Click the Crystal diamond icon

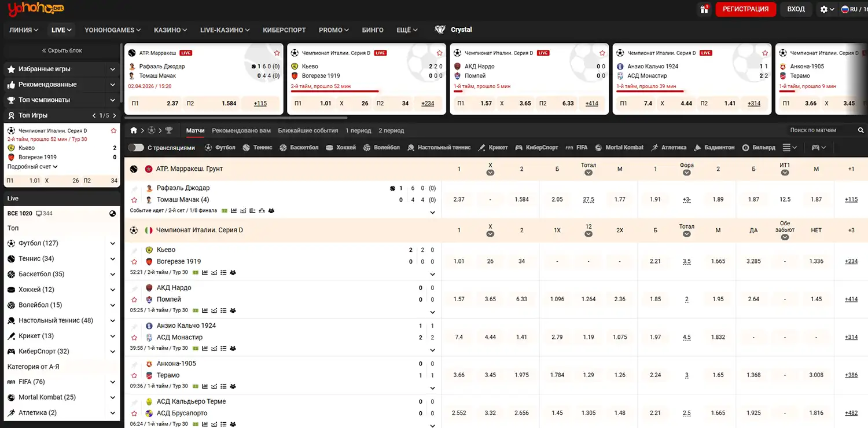[x=440, y=30]
